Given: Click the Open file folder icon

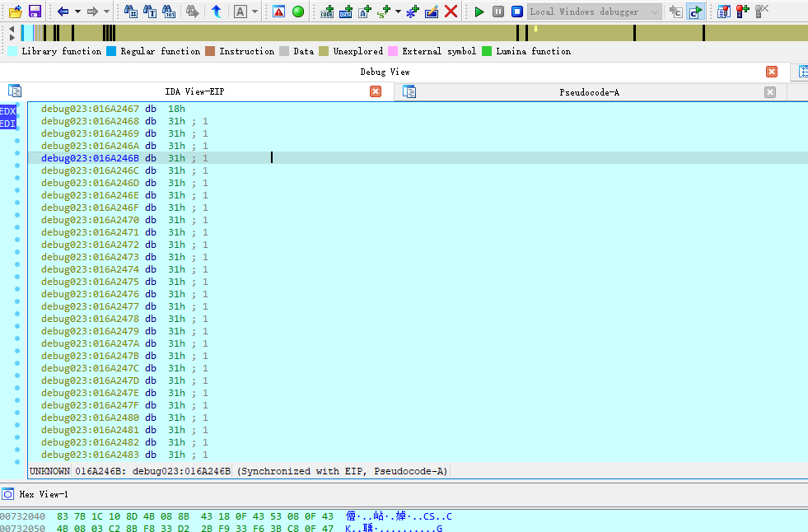Looking at the screenshot, I should (16, 12).
